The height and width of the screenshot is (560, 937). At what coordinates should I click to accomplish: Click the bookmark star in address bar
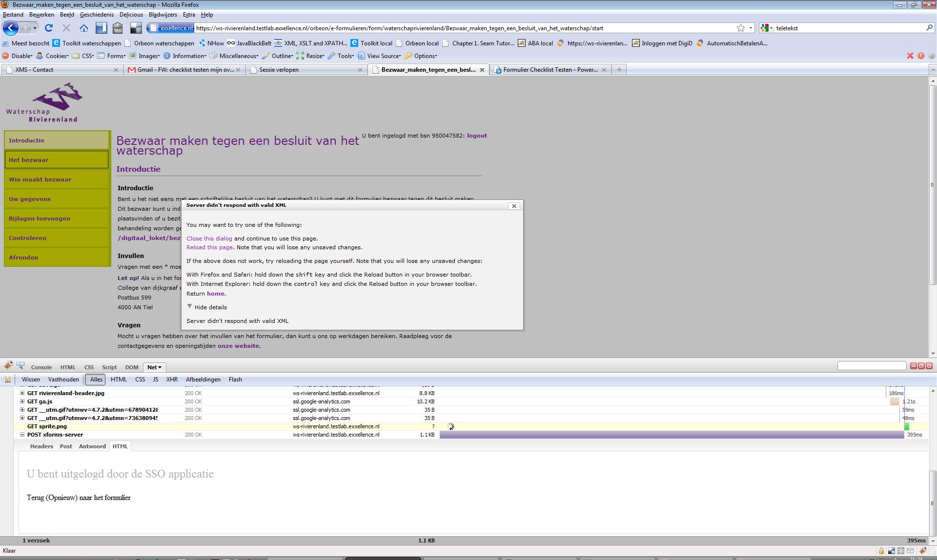(740, 28)
